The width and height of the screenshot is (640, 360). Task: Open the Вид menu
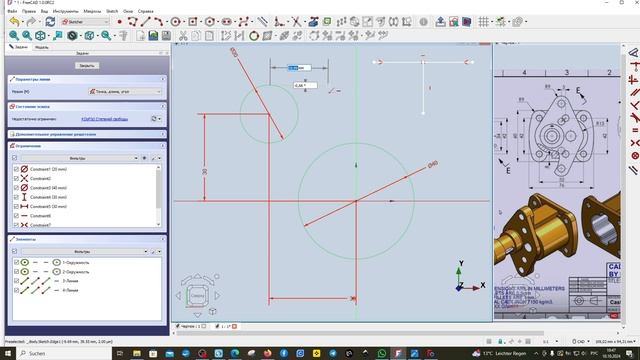pos(44,11)
